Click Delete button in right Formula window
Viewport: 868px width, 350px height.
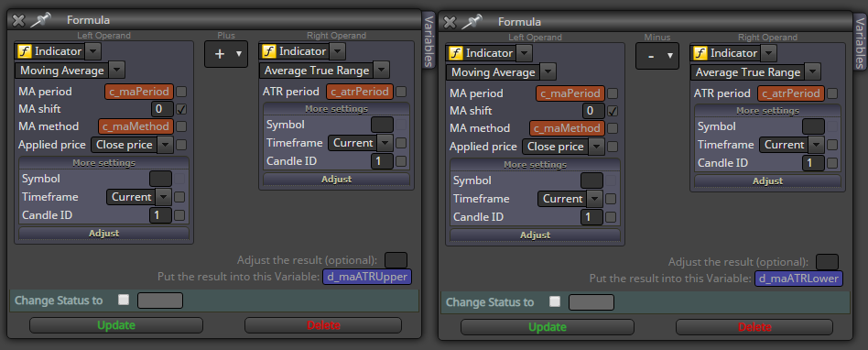pos(754,327)
